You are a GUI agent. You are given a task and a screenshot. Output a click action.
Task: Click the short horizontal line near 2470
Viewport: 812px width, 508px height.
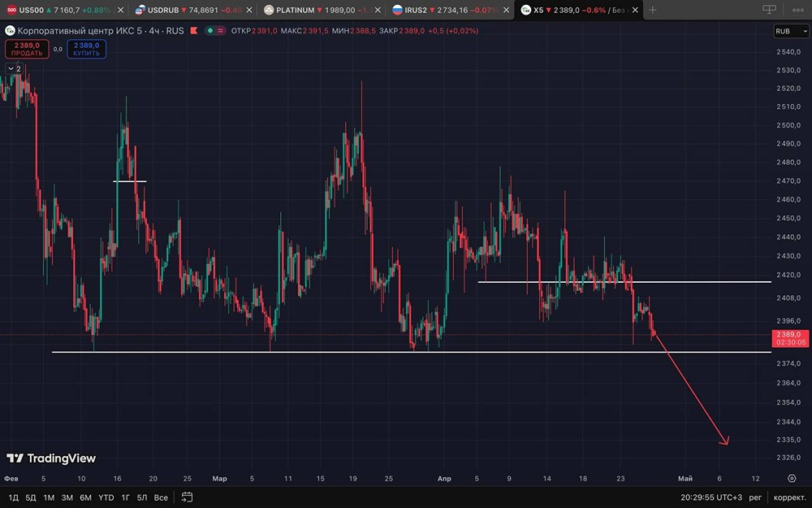click(x=129, y=181)
